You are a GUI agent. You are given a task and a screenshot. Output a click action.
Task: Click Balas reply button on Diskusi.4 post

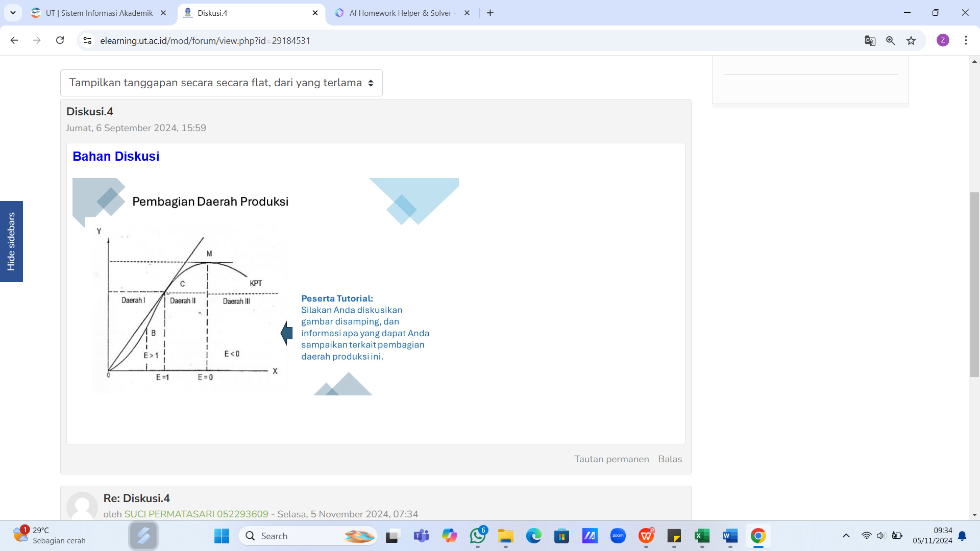670,459
